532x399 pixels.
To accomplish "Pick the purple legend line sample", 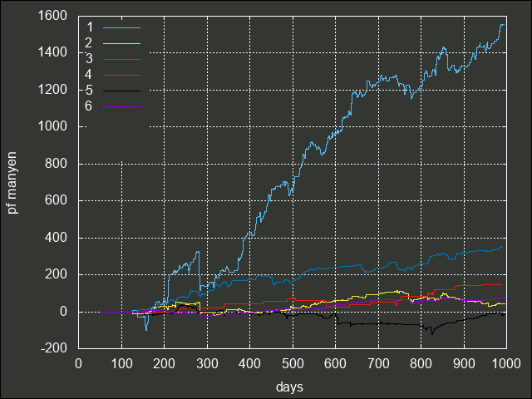I will pyautogui.click(x=122, y=107).
